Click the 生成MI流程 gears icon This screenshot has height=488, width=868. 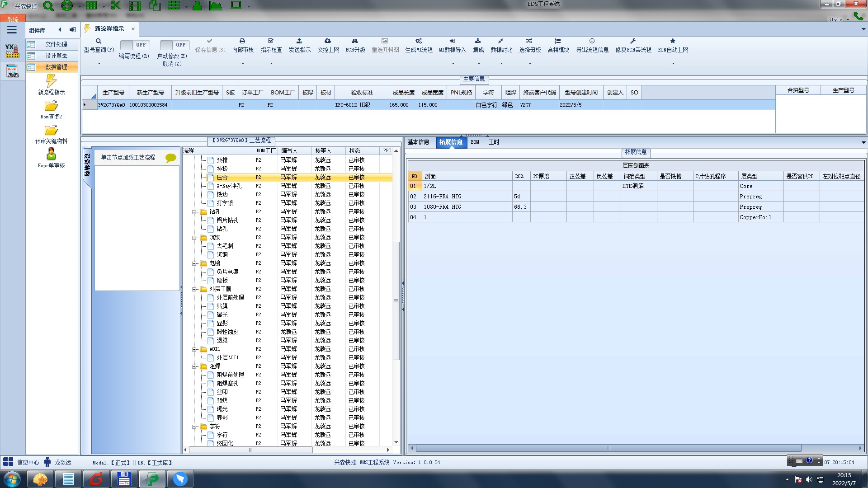(x=419, y=41)
